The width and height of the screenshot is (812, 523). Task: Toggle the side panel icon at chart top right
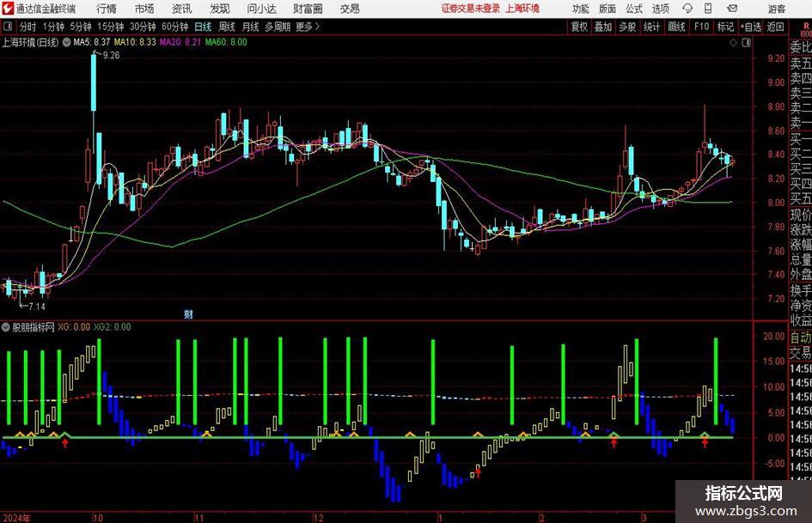tap(746, 43)
